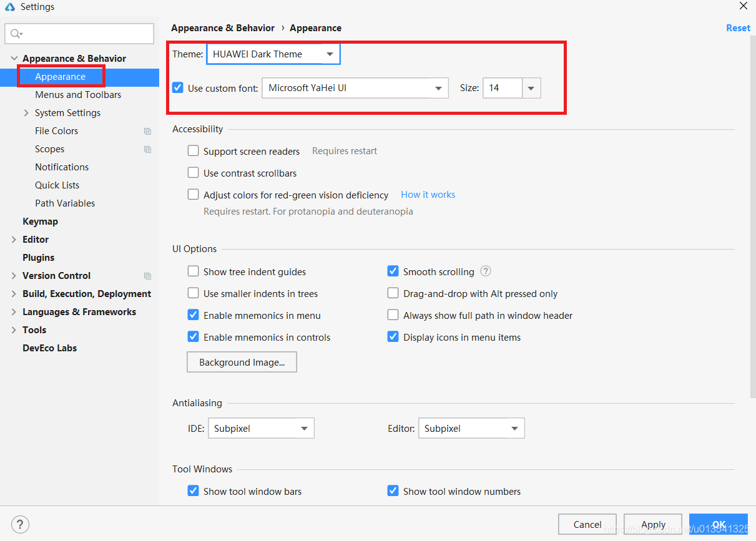Uncheck Show tool window bars

[194, 491]
